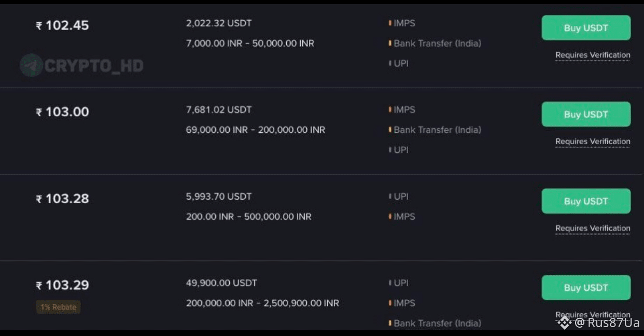Click the 1% Rebate badge
The height and width of the screenshot is (336, 644).
coord(58,307)
